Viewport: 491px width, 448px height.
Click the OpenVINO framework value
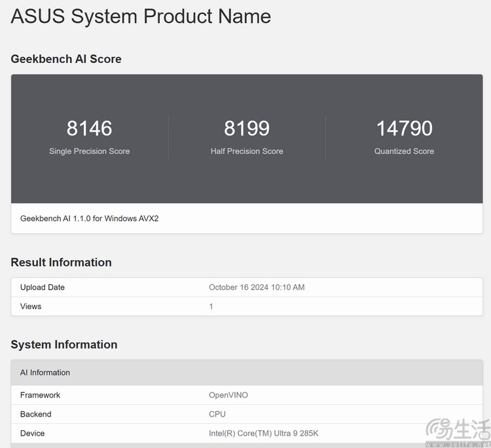[228, 396]
